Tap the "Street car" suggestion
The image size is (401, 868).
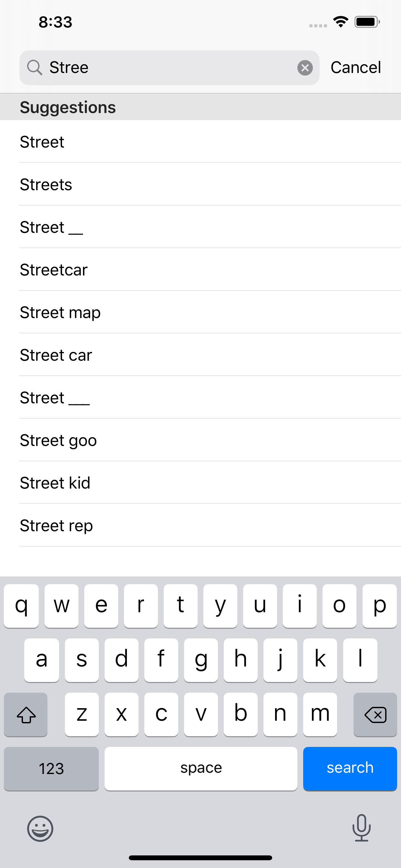(56, 355)
